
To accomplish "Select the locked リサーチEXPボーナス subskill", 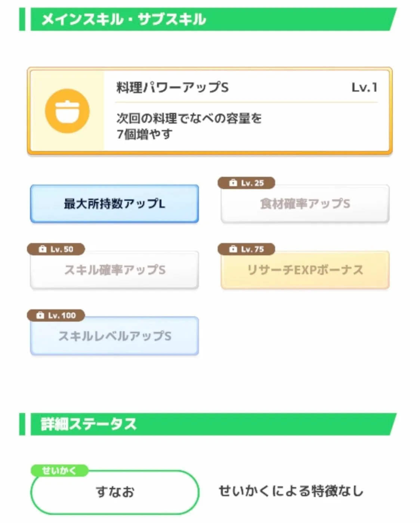I will (305, 270).
